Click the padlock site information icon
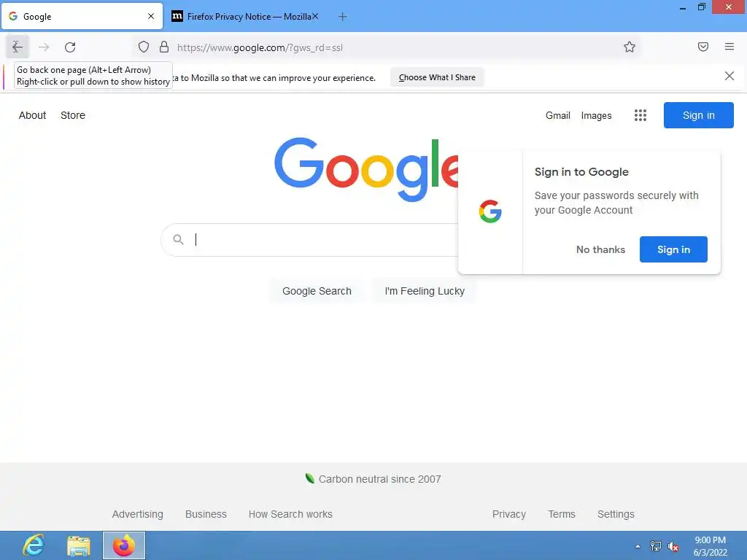This screenshot has height=560, width=747. 164,47
